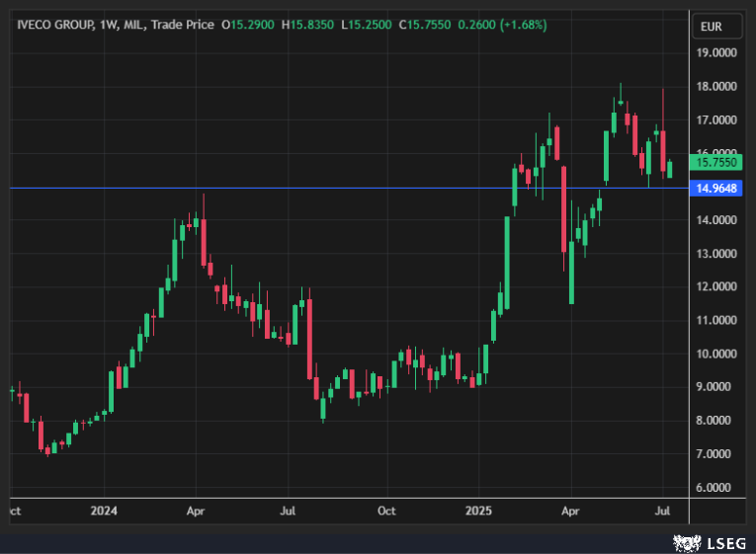The height and width of the screenshot is (554, 756).
Task: Click the 12.0000 price axis label
Action: coord(718,287)
